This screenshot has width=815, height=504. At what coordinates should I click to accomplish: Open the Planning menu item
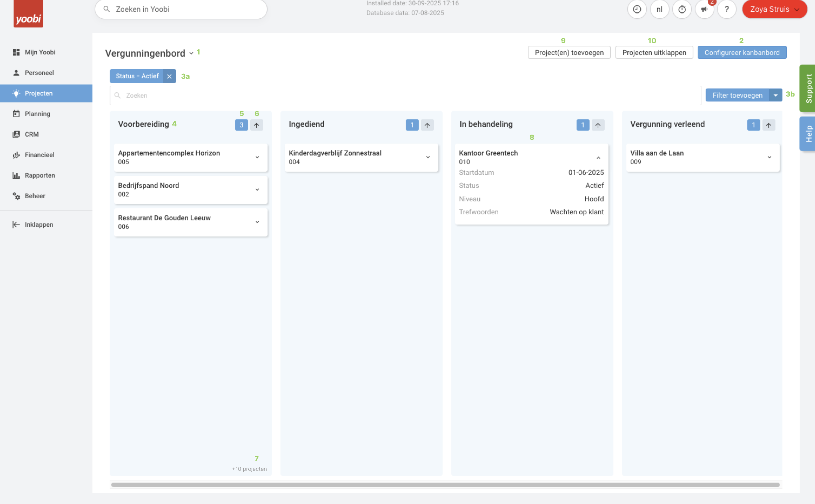click(x=37, y=114)
